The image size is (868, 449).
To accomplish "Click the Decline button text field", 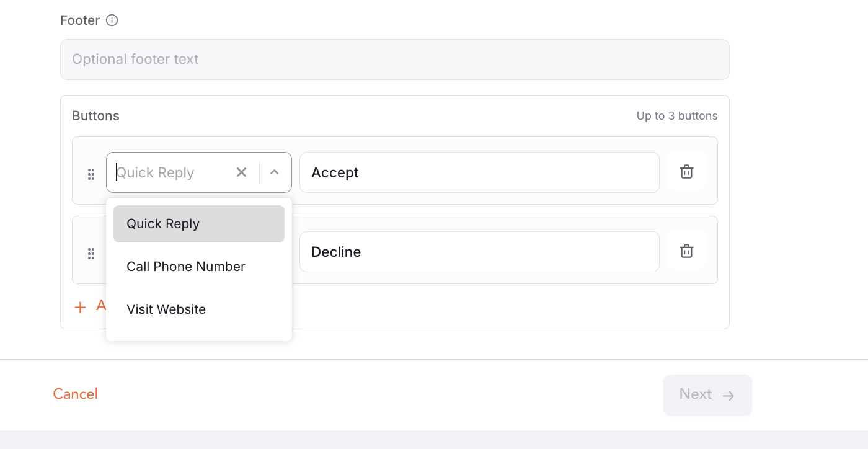I will point(479,252).
